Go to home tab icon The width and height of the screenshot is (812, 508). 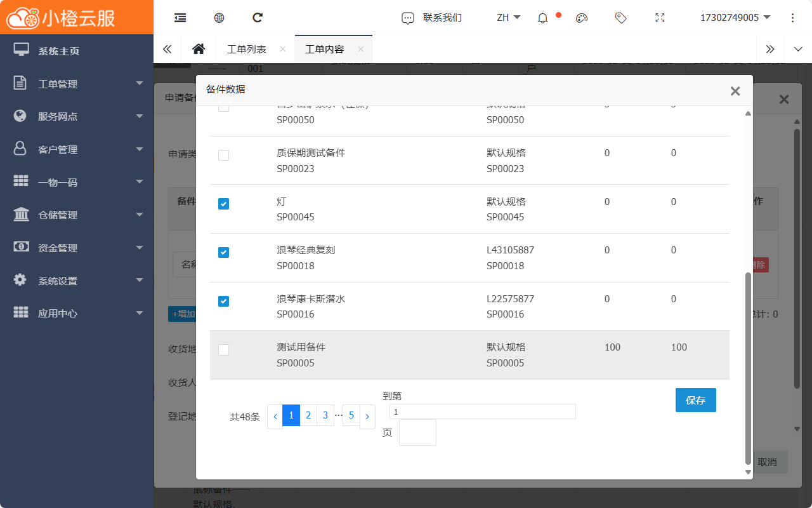pyautogui.click(x=199, y=49)
